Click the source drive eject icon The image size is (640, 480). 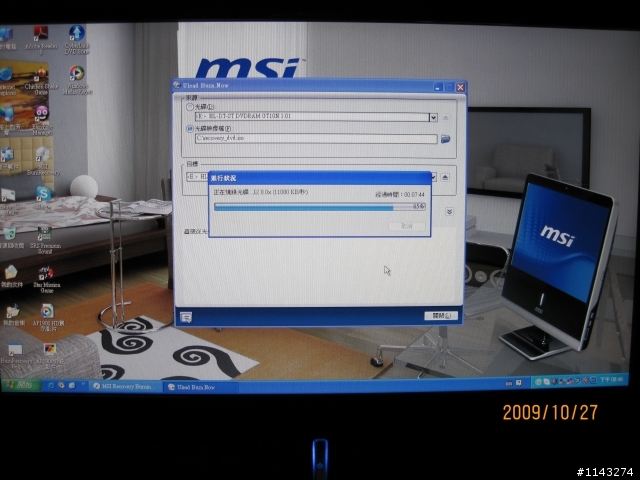(445, 118)
